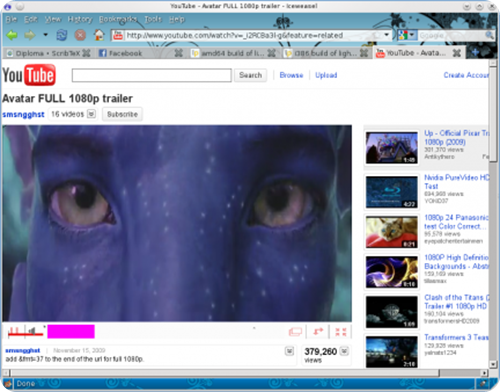Click the YouTube search input field

[x=152, y=75]
